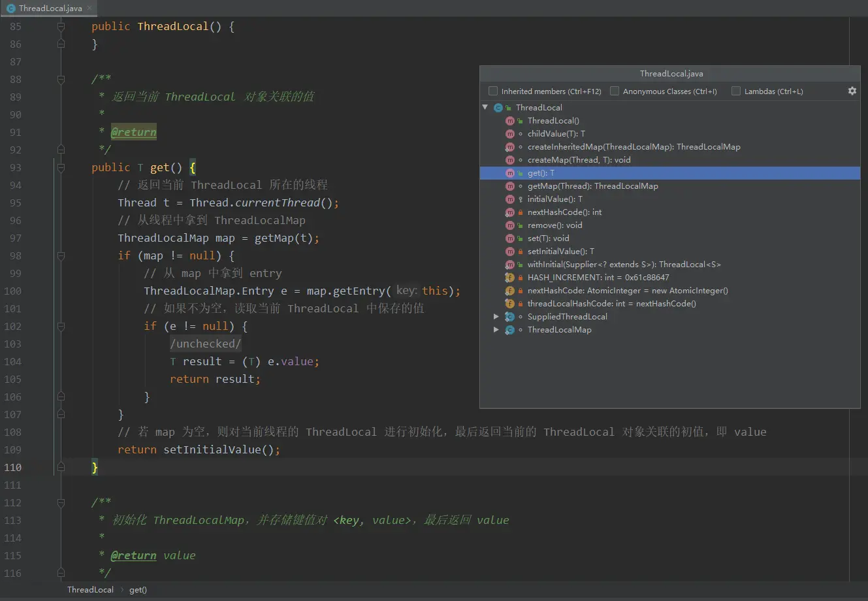Fold the ThreadLocal() constructor at line 85
The image size is (868, 601).
61,27
